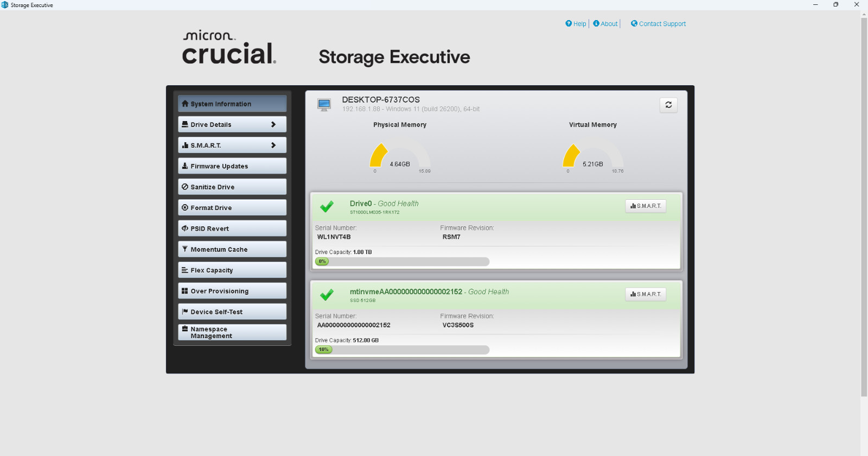Open the S.M.A.R.T. sidebar item
868x456 pixels.
pyautogui.click(x=232, y=145)
